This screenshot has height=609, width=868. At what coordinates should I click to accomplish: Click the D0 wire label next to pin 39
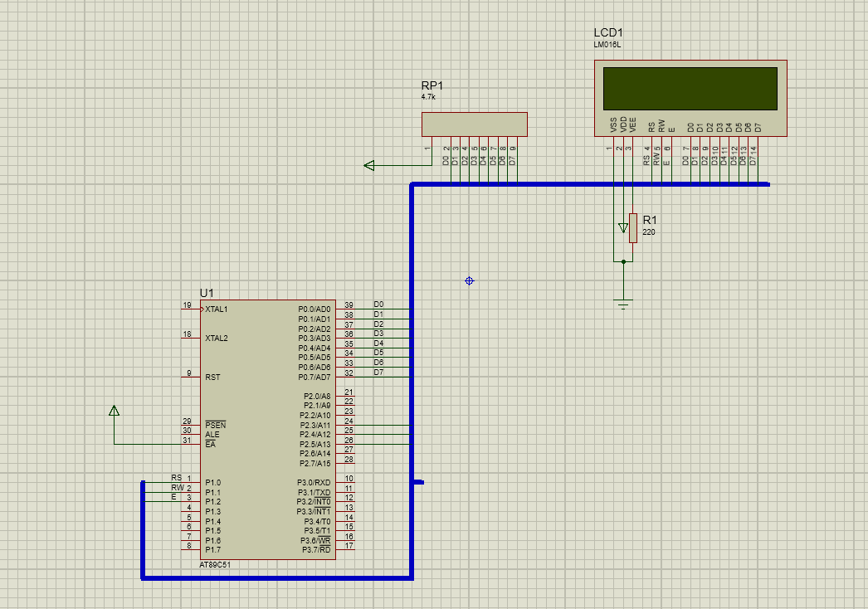378,304
